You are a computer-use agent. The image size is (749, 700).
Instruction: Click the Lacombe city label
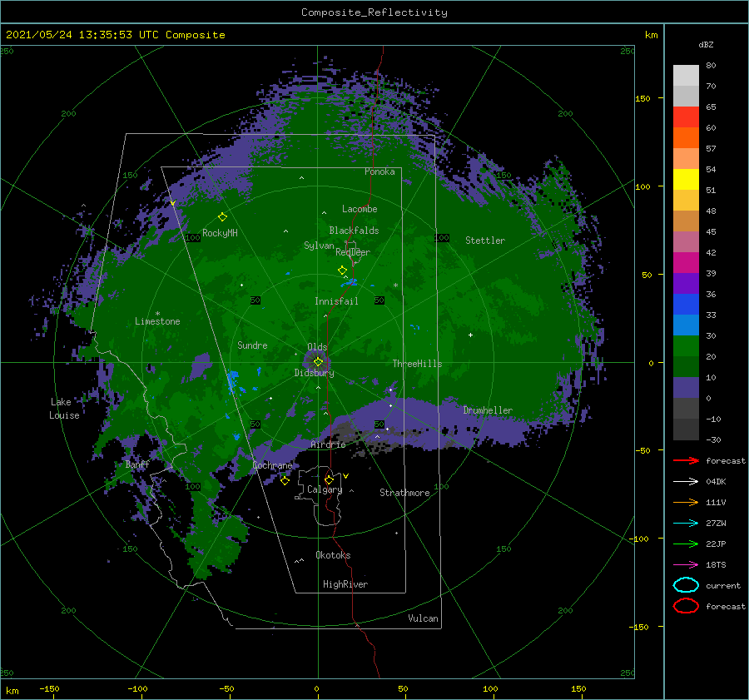pyautogui.click(x=360, y=209)
